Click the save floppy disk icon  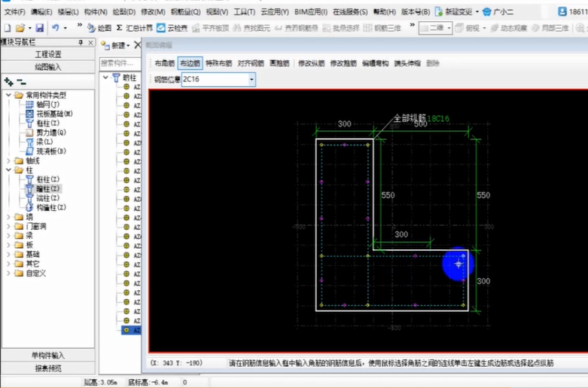coord(39,28)
